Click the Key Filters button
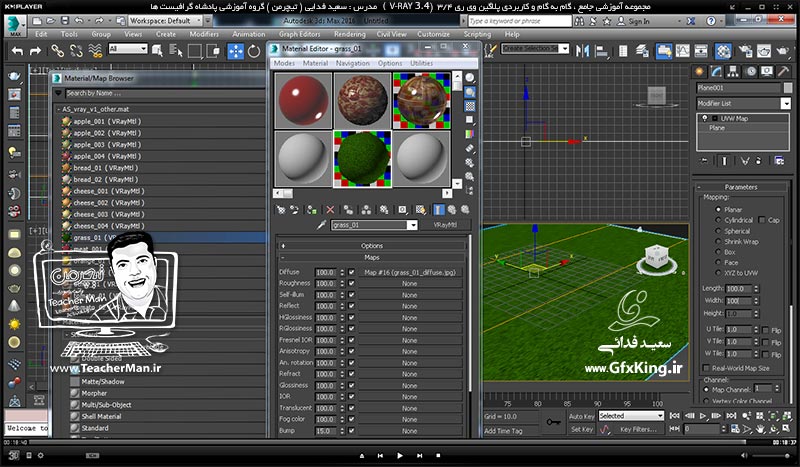 638,429
